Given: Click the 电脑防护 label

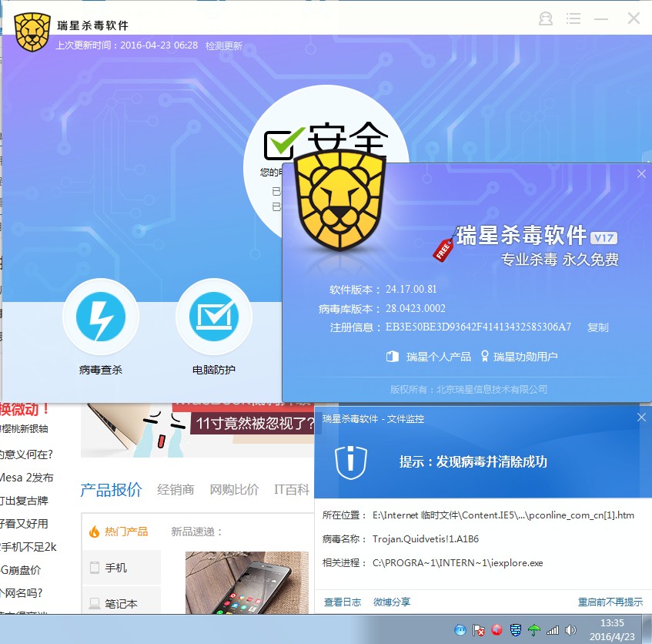Looking at the screenshot, I should click(214, 370).
